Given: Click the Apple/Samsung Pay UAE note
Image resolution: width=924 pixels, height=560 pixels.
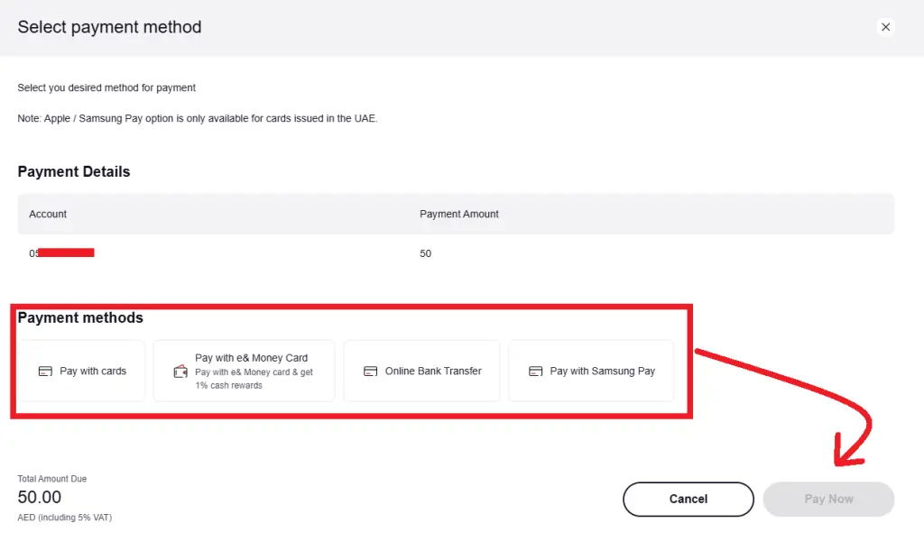Looking at the screenshot, I should tap(197, 117).
